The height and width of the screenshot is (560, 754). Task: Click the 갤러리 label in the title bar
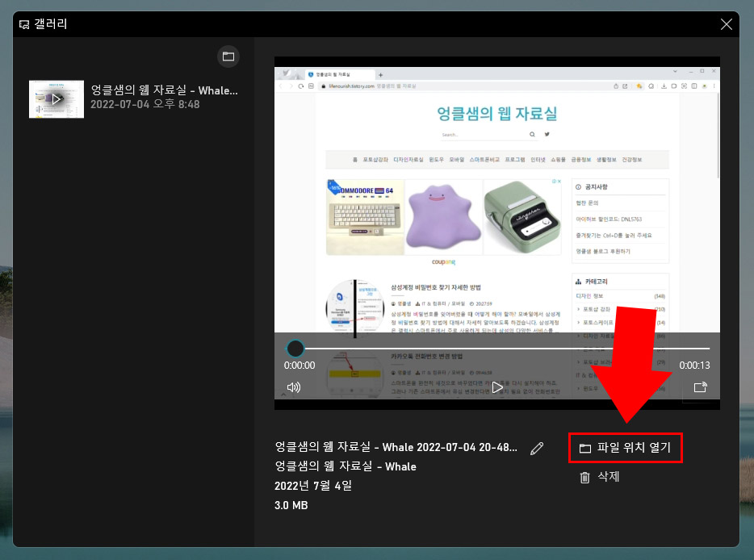pos(50,24)
